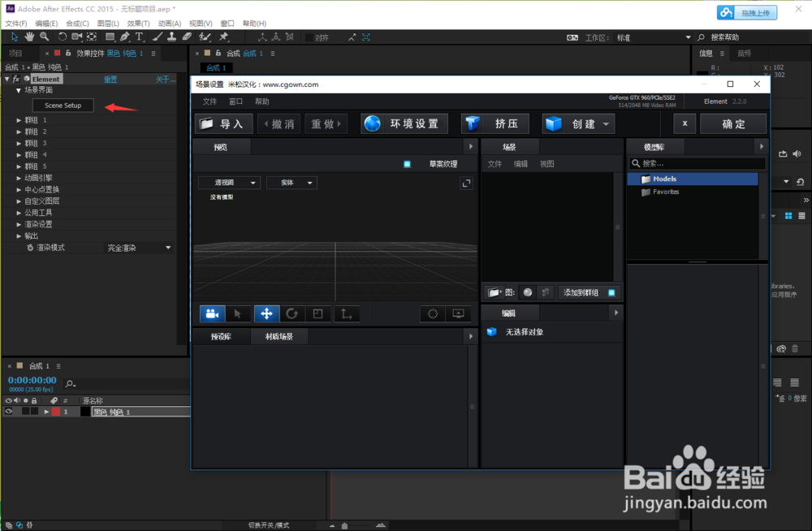Click the sphere material icon in scene panel

tap(528, 292)
